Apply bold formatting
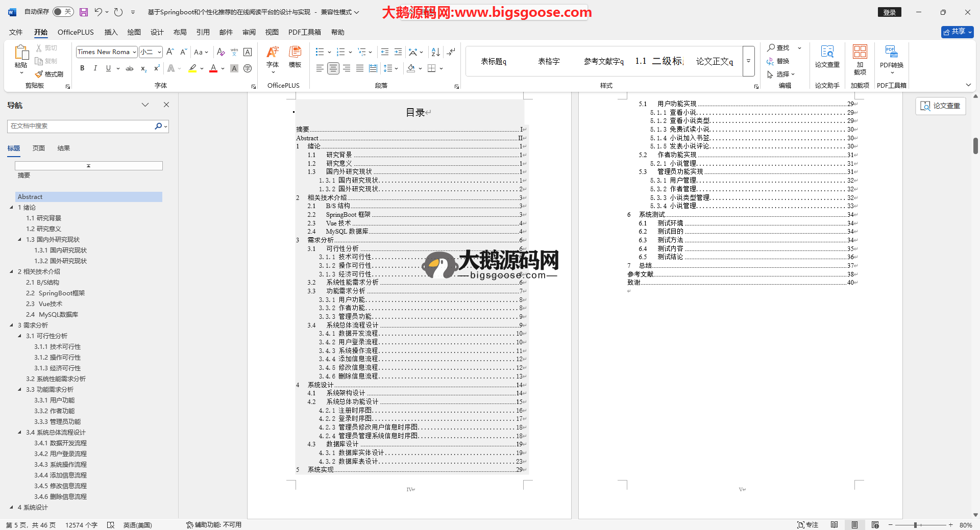The width and height of the screenshot is (980, 530). [x=82, y=68]
